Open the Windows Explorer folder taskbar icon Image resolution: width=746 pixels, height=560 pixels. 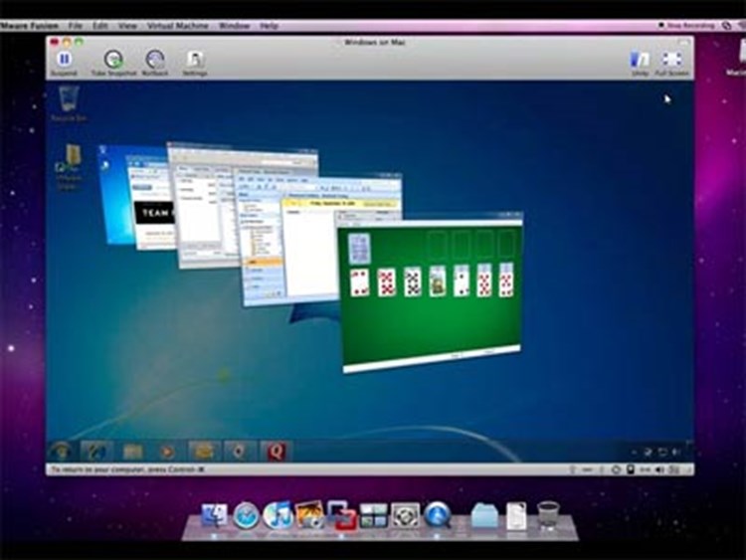coord(132,451)
